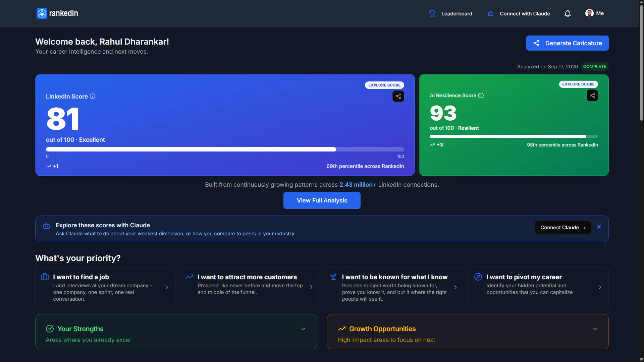Screen dimensions: 644x362
Task: Click the sprout icon for being known
Action: pyautogui.click(x=333, y=277)
